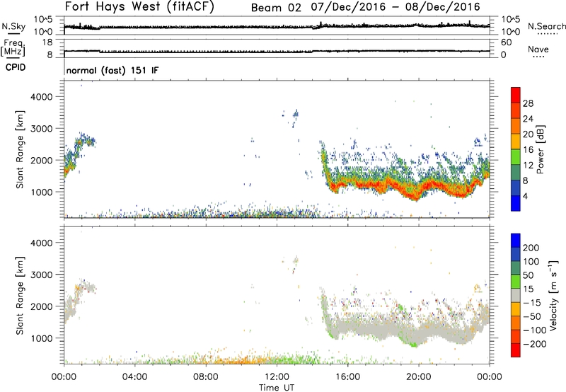Click the '08:00' time tick label
This screenshot has height=392, width=566.
pos(206,377)
